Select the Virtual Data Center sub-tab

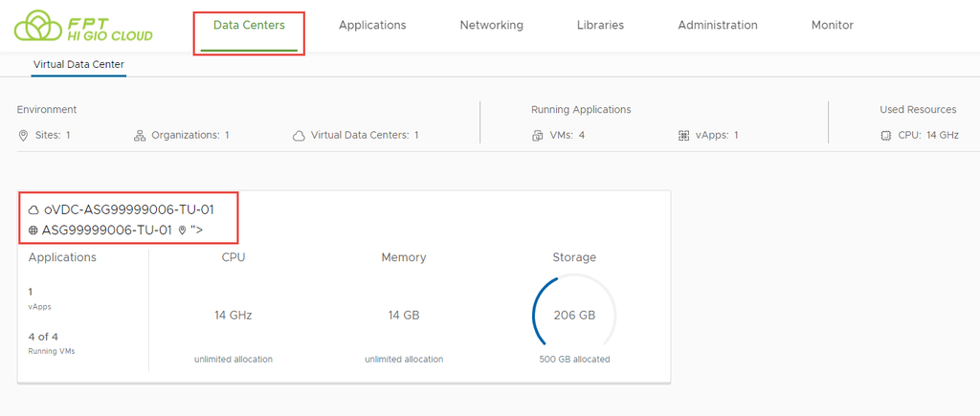(x=78, y=65)
